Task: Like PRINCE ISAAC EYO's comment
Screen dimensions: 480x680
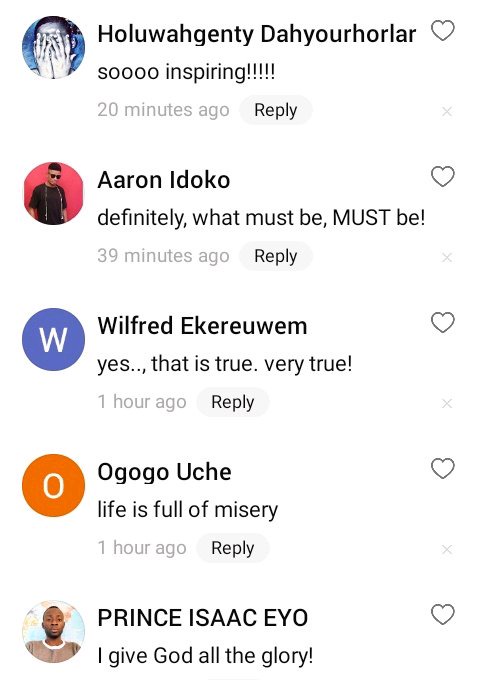Action: (x=443, y=615)
